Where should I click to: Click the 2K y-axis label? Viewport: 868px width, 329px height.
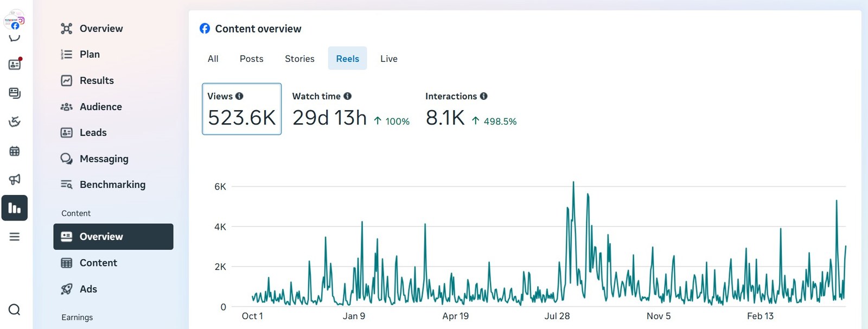tap(220, 267)
